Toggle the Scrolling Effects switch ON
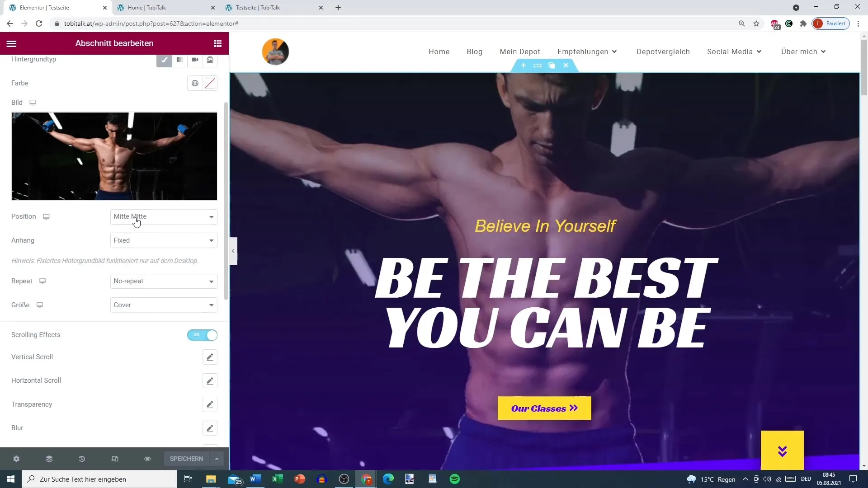This screenshot has height=488, width=868. pyautogui.click(x=203, y=335)
